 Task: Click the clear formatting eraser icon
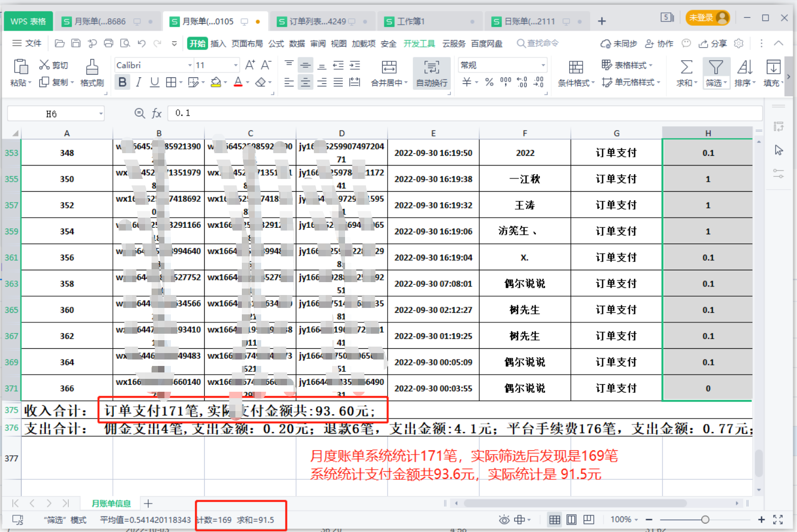click(261, 82)
